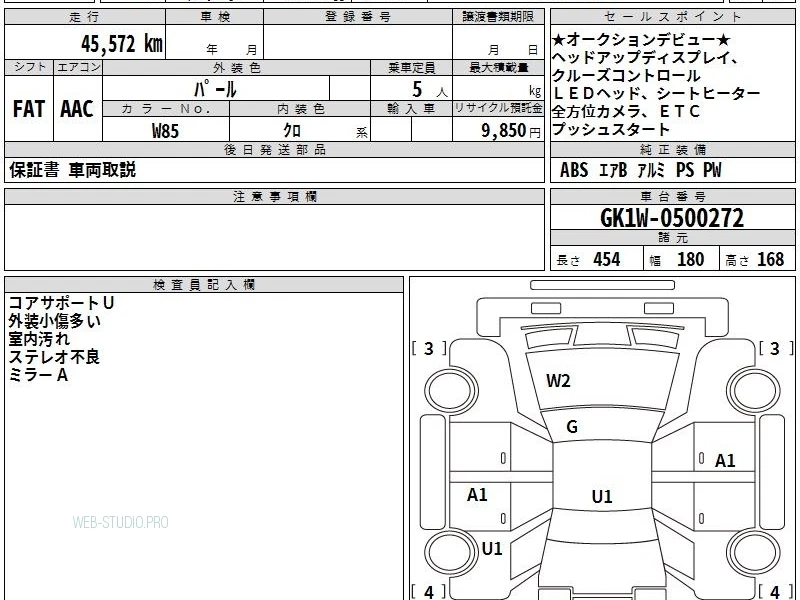Click the front-left wheel in the diagram
This screenshot has height=600, width=800.
click(451, 391)
